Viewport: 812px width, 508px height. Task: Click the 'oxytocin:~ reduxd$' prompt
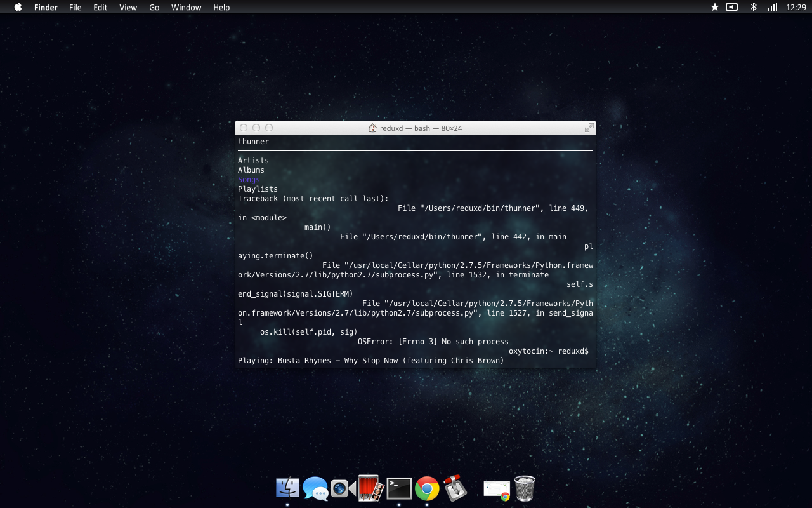click(x=549, y=351)
